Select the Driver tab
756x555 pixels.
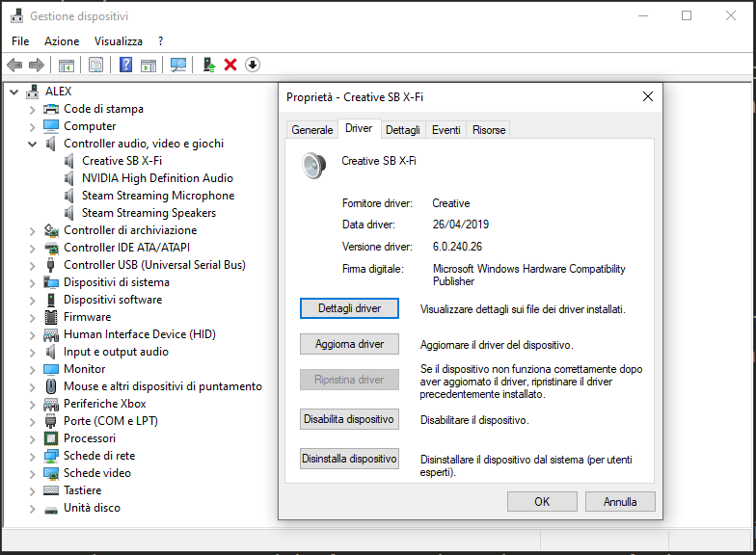359,129
